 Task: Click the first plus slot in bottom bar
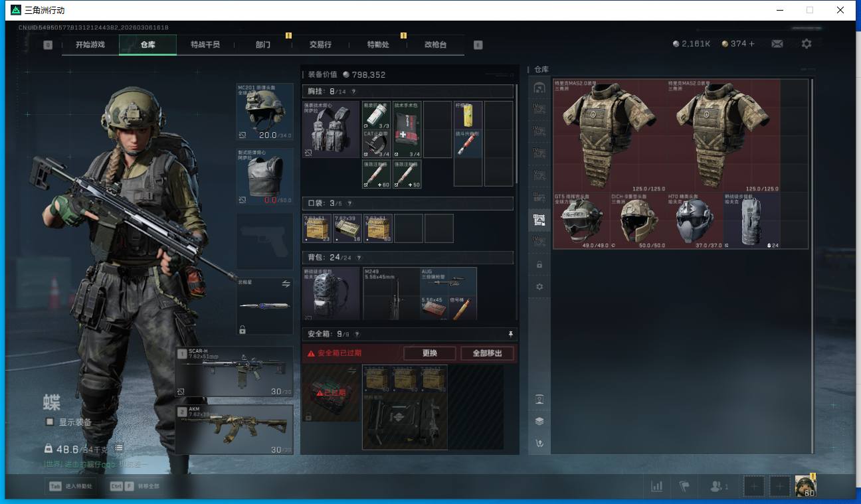[x=753, y=487]
